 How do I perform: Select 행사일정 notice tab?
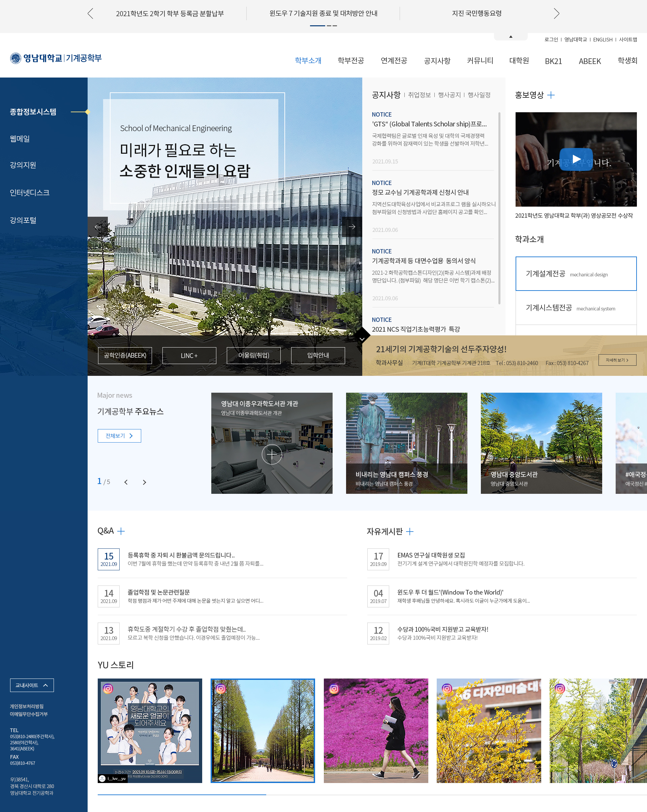point(479,95)
